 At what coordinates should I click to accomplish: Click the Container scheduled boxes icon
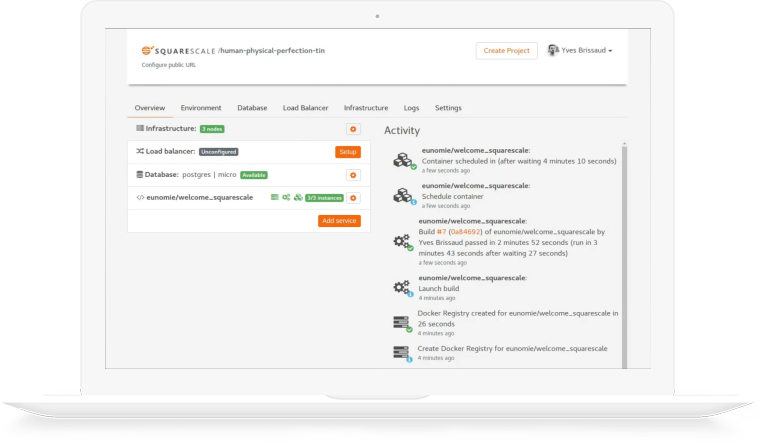pyautogui.click(x=402, y=160)
